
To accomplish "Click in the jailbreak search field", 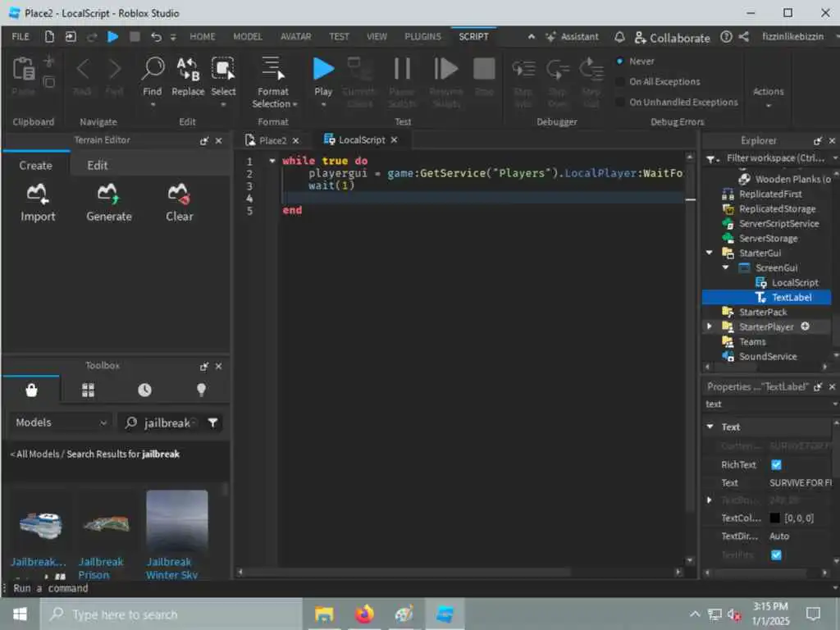I will (x=167, y=422).
